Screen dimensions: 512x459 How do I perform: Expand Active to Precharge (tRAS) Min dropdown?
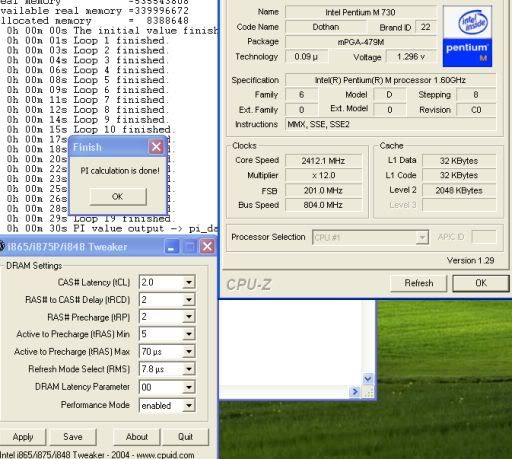click(x=189, y=334)
